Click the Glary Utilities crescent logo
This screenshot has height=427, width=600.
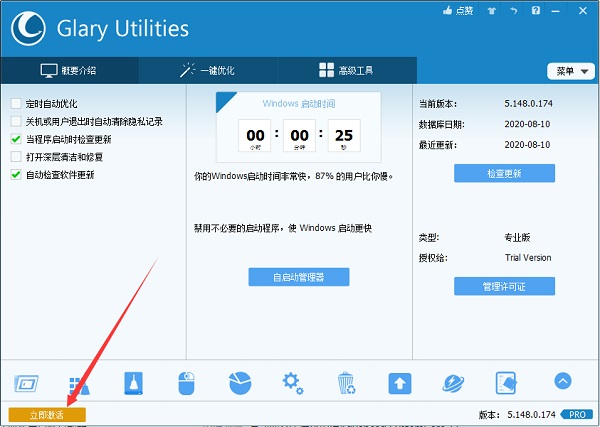[x=28, y=28]
